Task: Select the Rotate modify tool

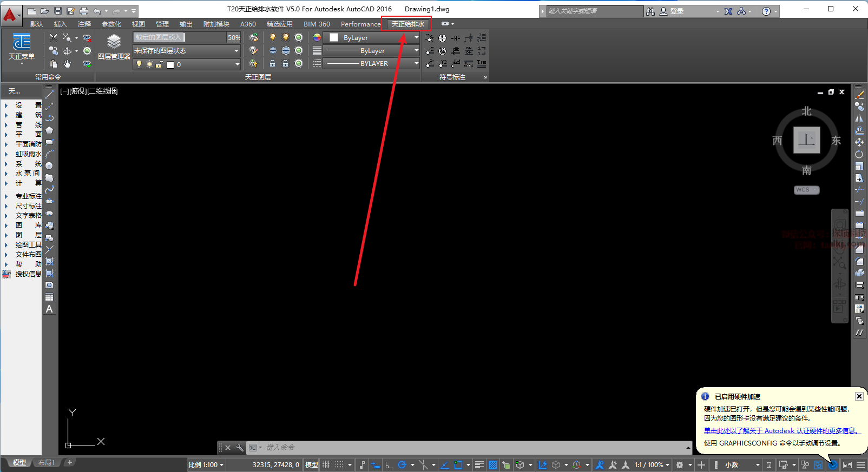Action: coord(859,154)
